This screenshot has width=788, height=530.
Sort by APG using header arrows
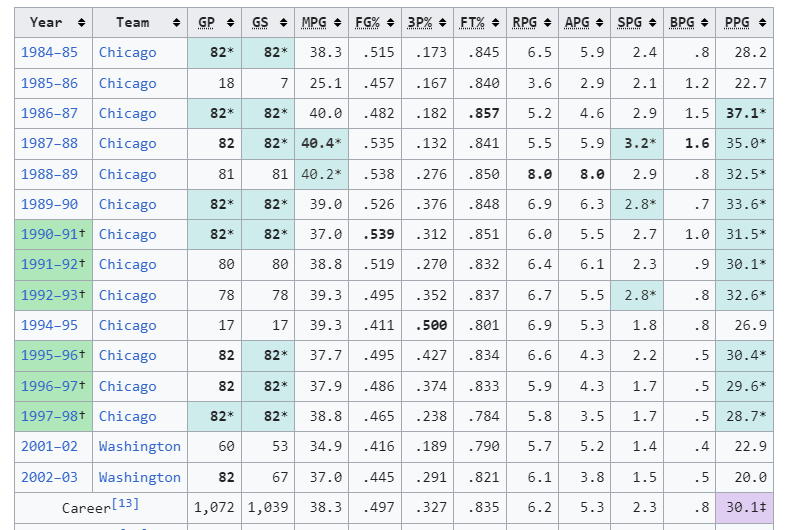pyautogui.click(x=600, y=23)
